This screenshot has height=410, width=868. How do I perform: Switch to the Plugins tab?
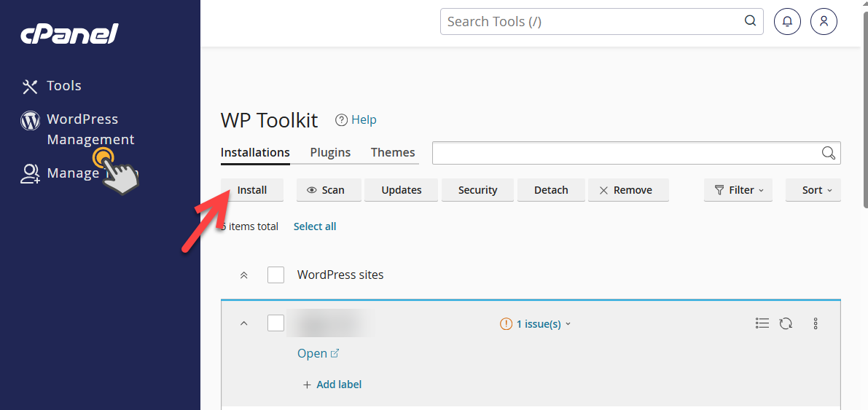tap(330, 153)
